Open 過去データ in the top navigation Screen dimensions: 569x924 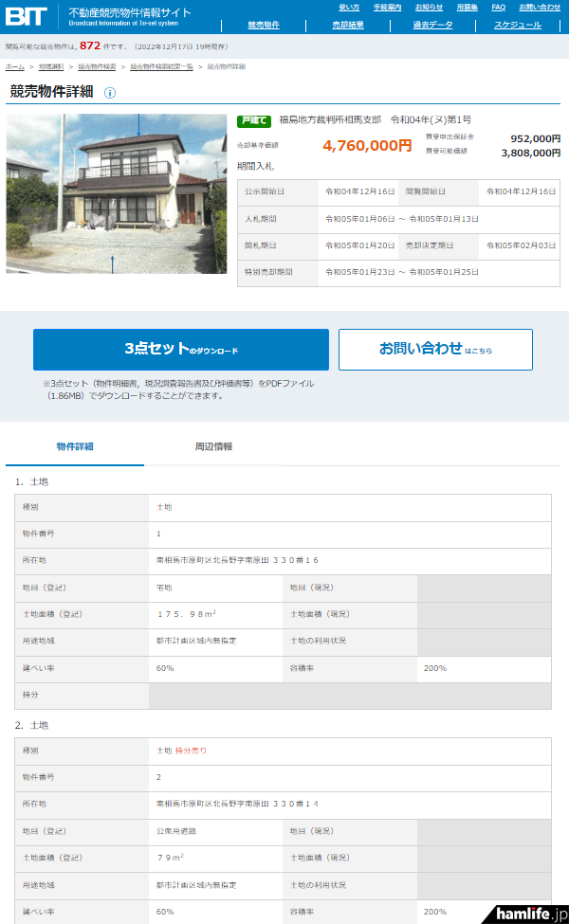[x=431, y=26]
